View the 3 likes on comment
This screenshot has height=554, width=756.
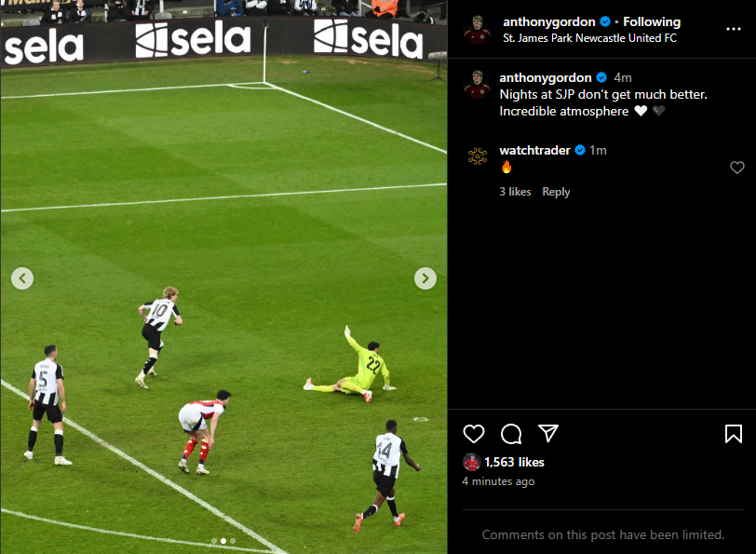515,192
